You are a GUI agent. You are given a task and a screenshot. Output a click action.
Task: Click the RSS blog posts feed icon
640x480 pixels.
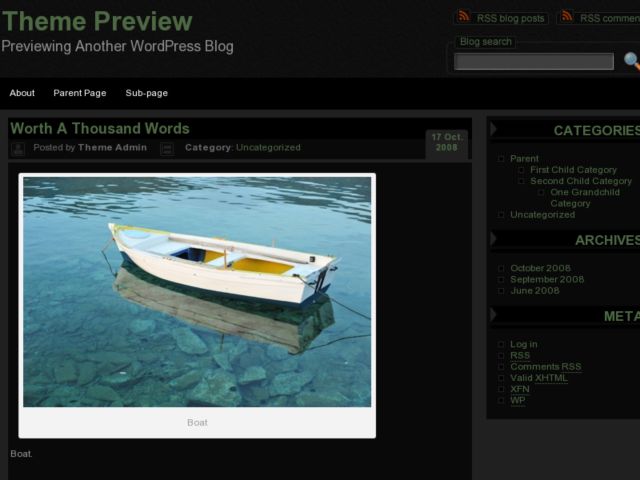464,16
